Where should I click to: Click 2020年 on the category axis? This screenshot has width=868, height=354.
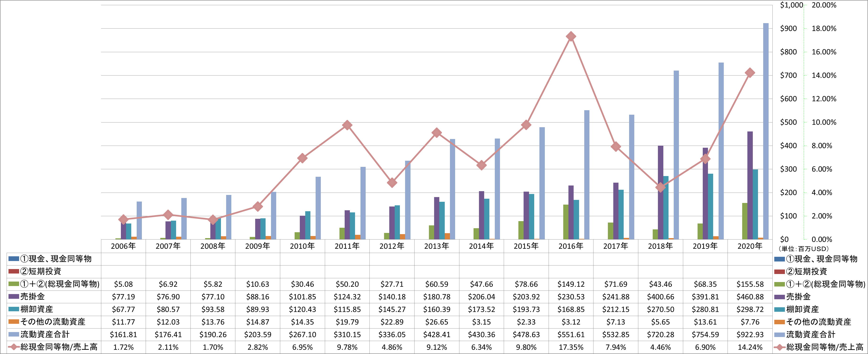click(x=750, y=246)
